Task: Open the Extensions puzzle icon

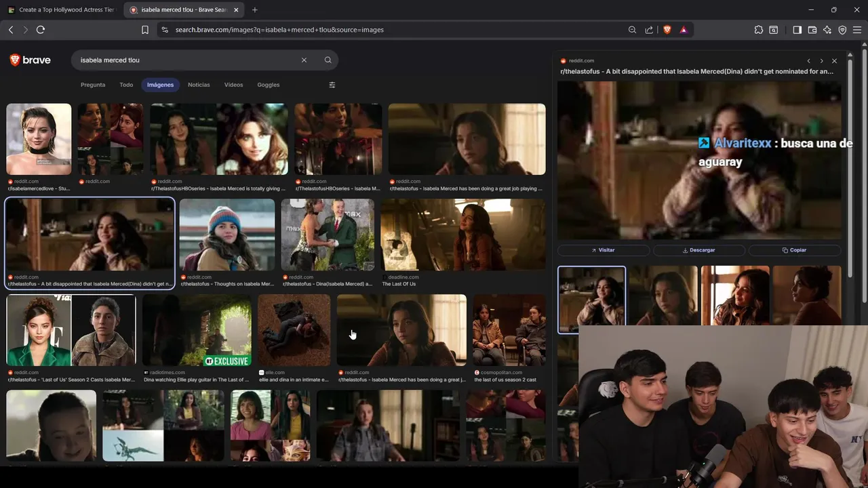Action: (x=759, y=30)
